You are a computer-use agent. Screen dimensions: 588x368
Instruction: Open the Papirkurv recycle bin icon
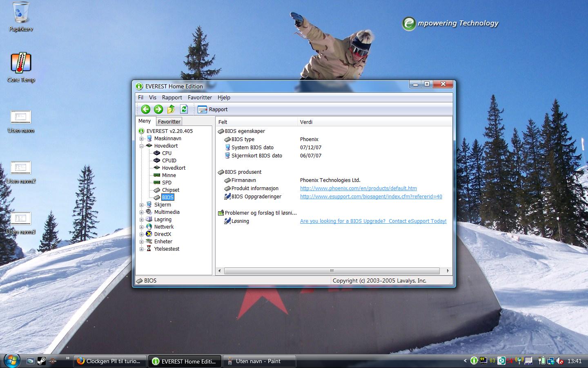21,16
